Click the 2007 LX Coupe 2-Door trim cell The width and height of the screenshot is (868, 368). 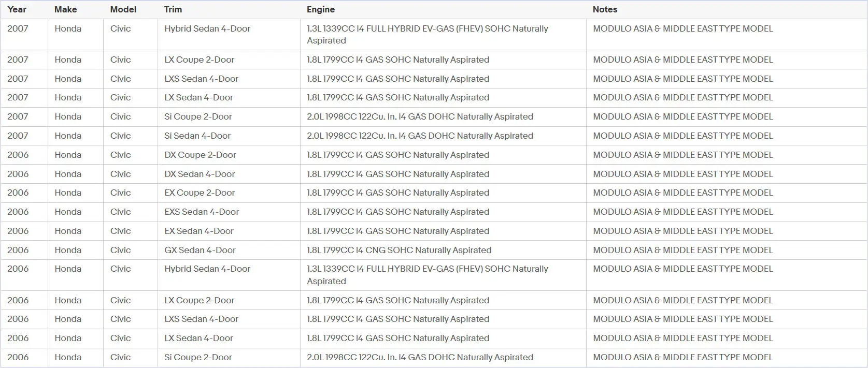(x=200, y=60)
